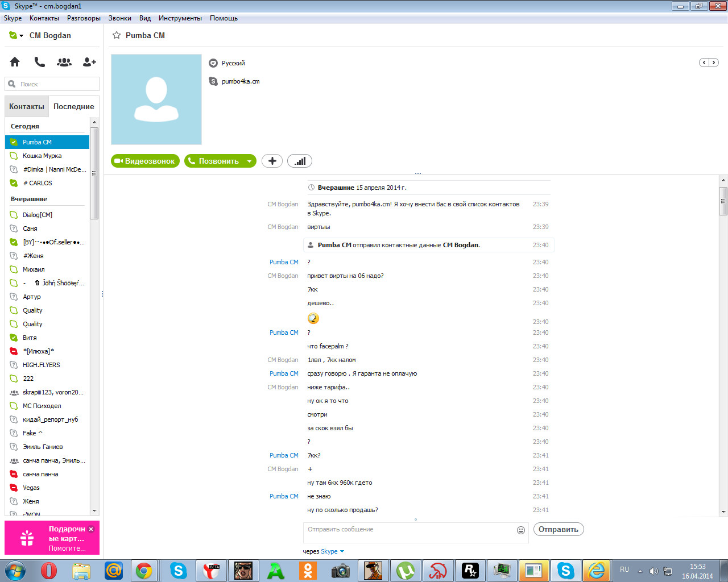Show hidden system tray icons arrow
Screen dimensions: 728x582
pyautogui.click(x=640, y=571)
